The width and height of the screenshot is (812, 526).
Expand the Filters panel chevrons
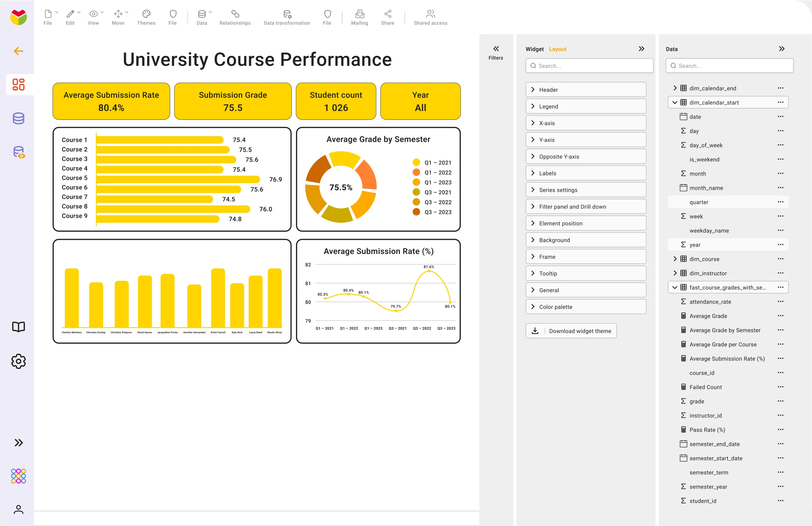[496, 49]
